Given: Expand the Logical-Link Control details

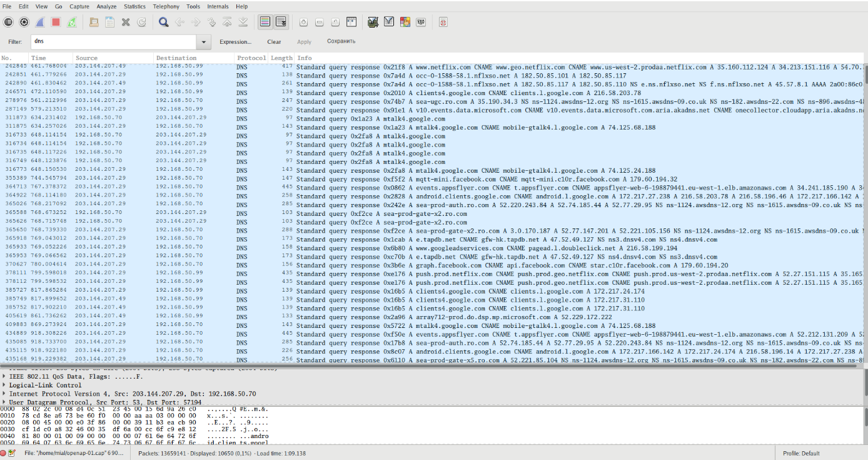Looking at the screenshot, I should (x=4, y=385).
